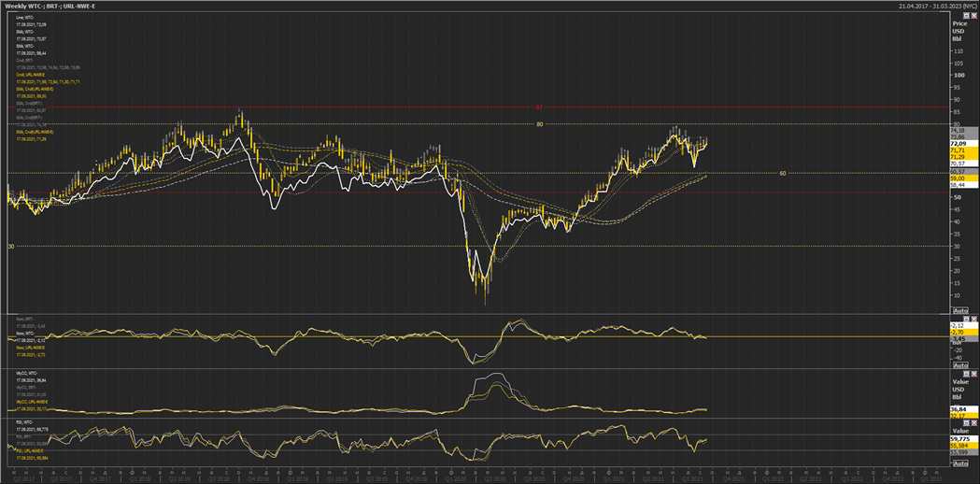Click the 87 red resistance level label
The height and width of the screenshot is (484, 980).
click(539, 107)
